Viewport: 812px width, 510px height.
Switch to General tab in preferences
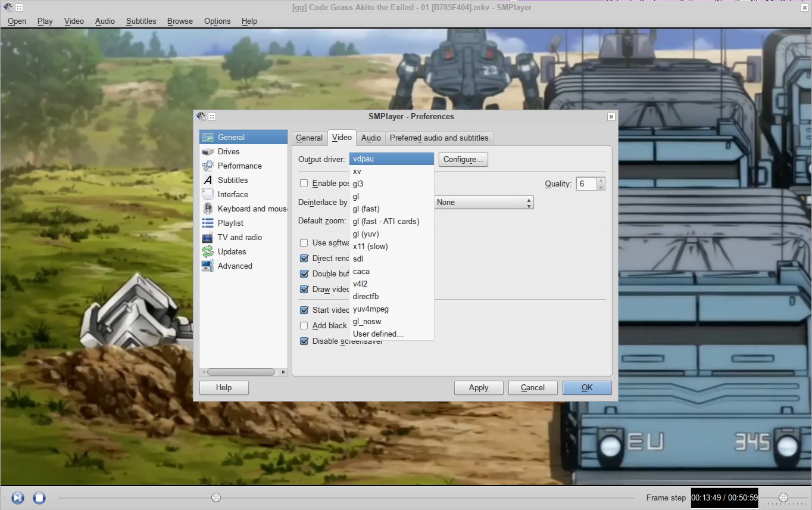tap(309, 138)
